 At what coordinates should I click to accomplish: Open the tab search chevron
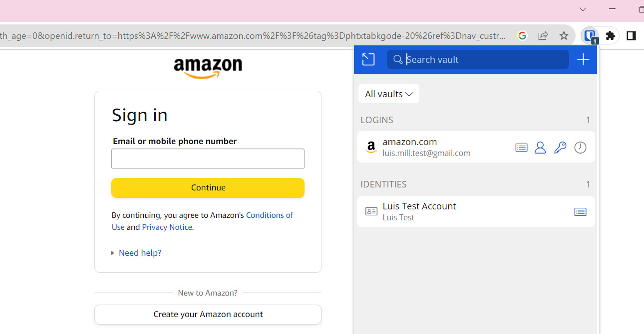[583, 9]
